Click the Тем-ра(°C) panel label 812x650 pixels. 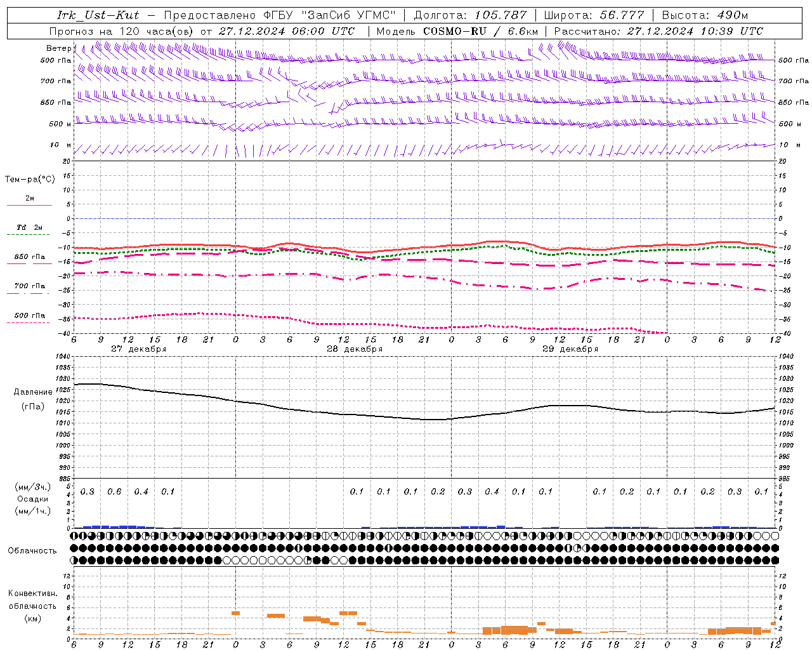pyautogui.click(x=30, y=179)
